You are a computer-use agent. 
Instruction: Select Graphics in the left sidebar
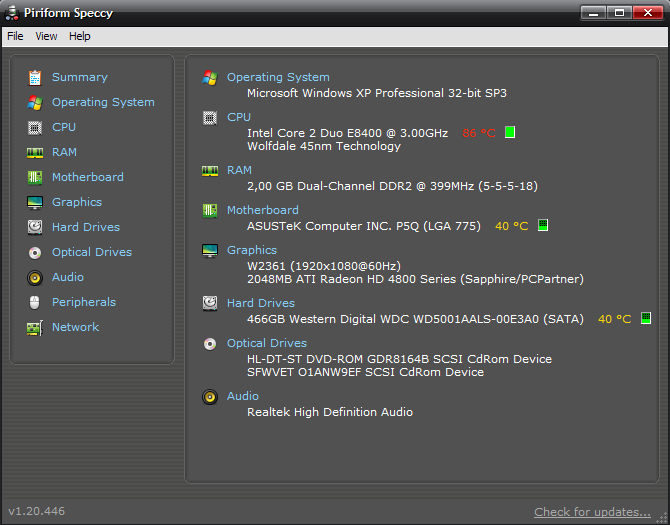point(77,202)
